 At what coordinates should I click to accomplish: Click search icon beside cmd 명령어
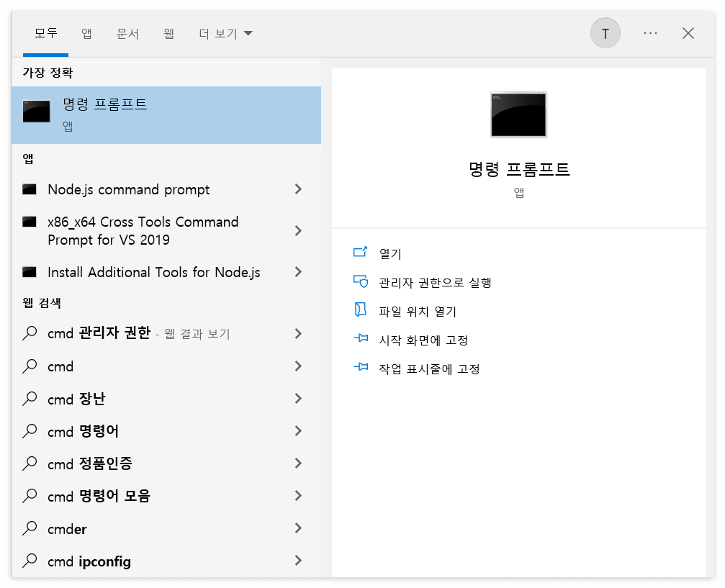coord(30,430)
